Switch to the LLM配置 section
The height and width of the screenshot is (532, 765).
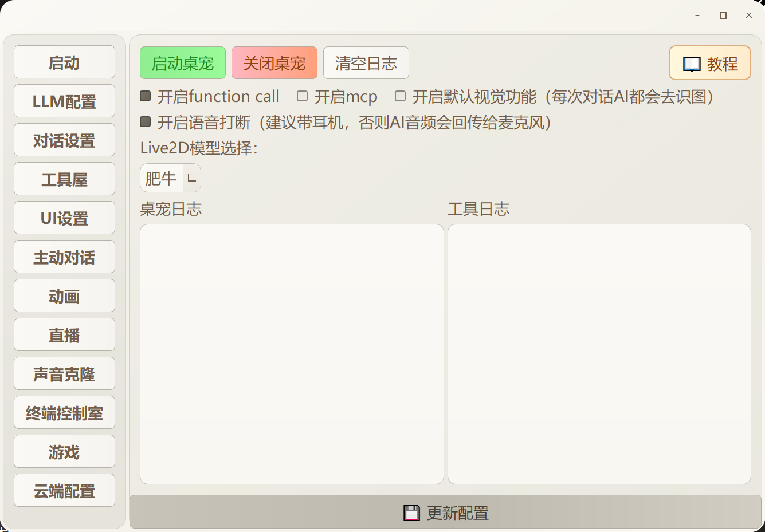pos(64,101)
